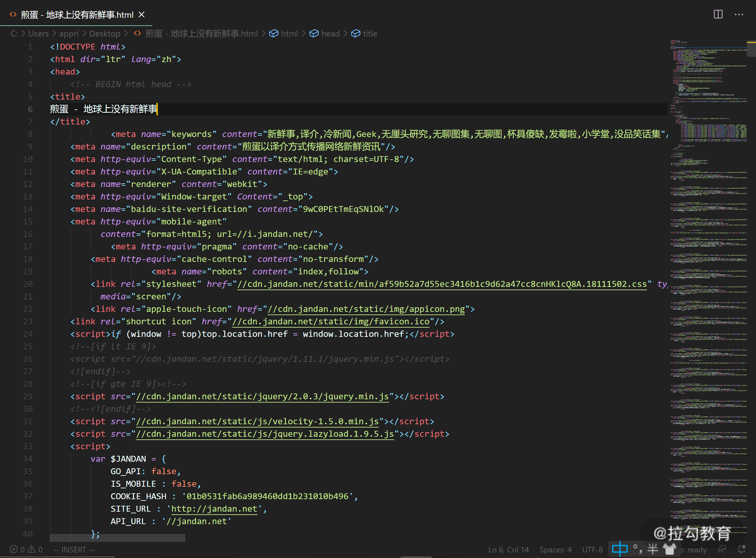756x558 pixels.
Task: Click the minimap code overview
Action: click(708, 291)
